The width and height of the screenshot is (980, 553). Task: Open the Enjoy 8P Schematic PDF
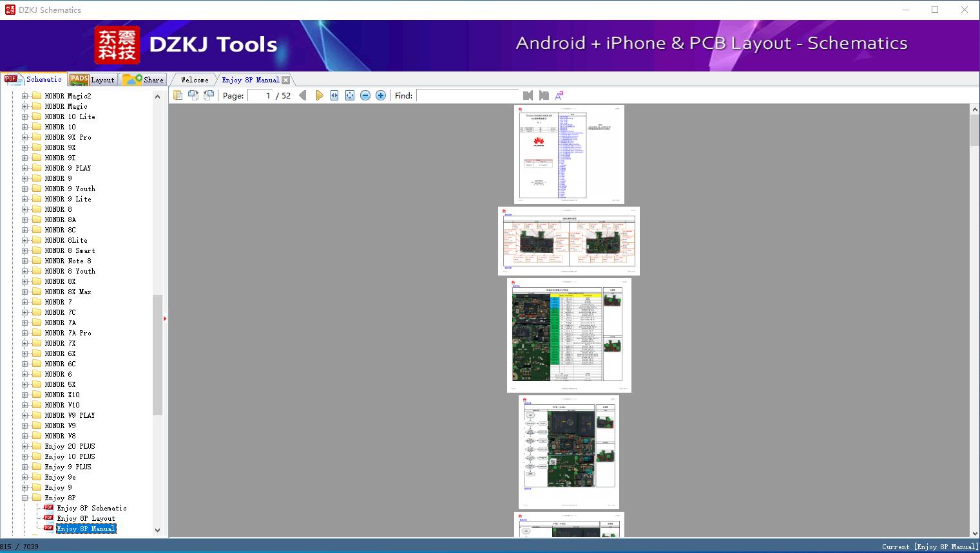91,508
